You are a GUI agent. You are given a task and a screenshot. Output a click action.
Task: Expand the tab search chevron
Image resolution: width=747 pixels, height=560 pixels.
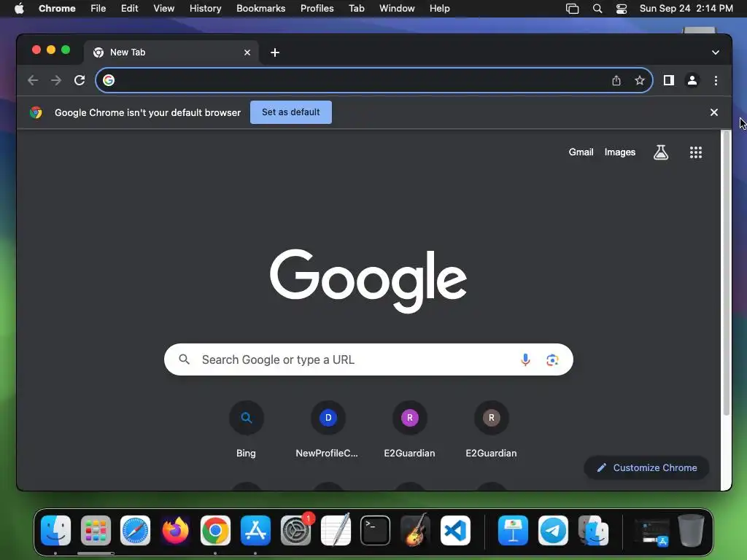point(716,52)
